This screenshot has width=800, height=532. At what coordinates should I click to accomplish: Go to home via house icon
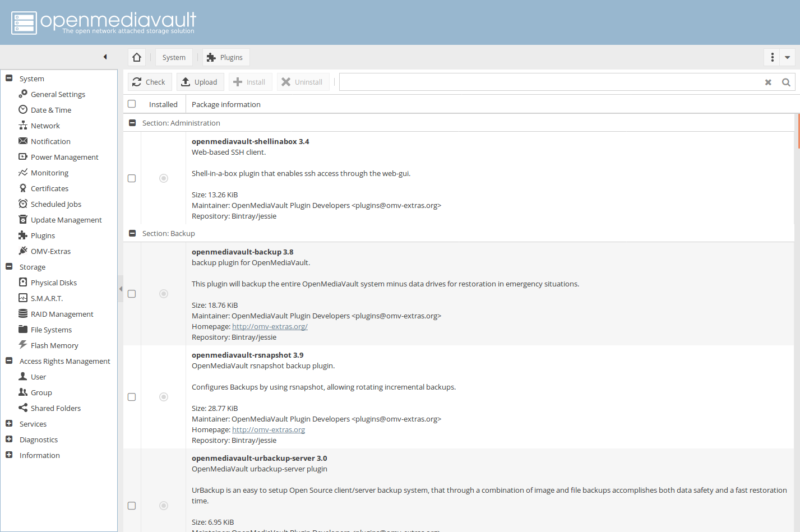pyautogui.click(x=137, y=57)
